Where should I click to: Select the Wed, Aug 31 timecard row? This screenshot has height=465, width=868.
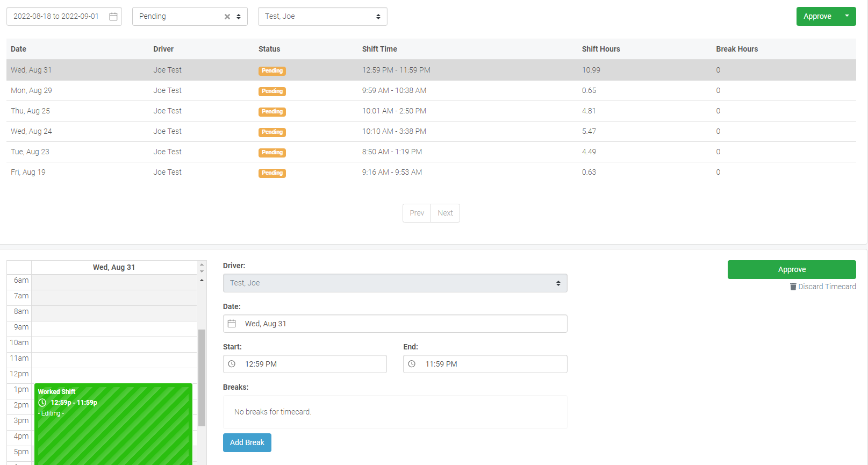point(431,70)
